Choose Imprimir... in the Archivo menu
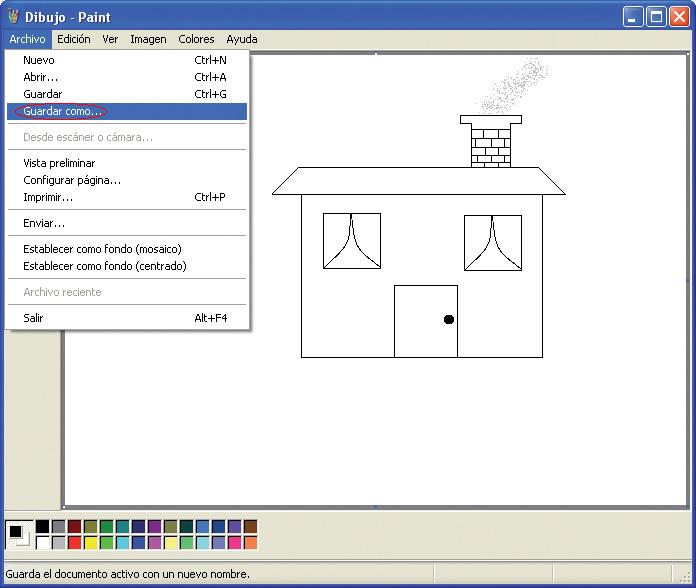Viewport: 696px width, 588px height. [127, 197]
